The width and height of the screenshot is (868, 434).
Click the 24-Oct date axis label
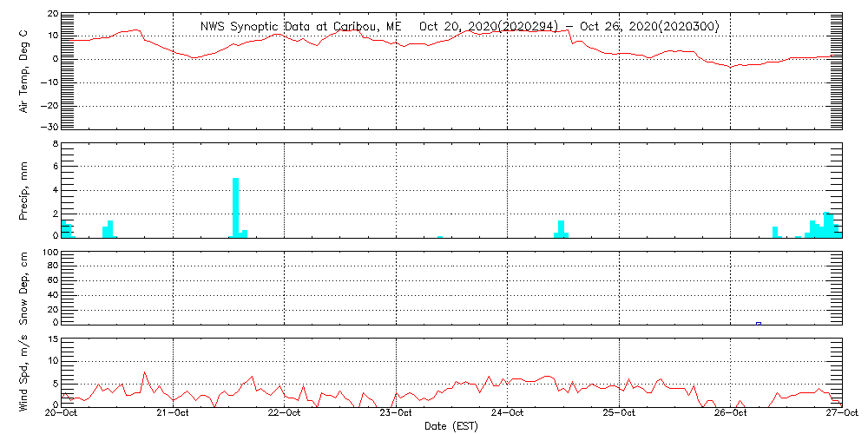(508, 413)
